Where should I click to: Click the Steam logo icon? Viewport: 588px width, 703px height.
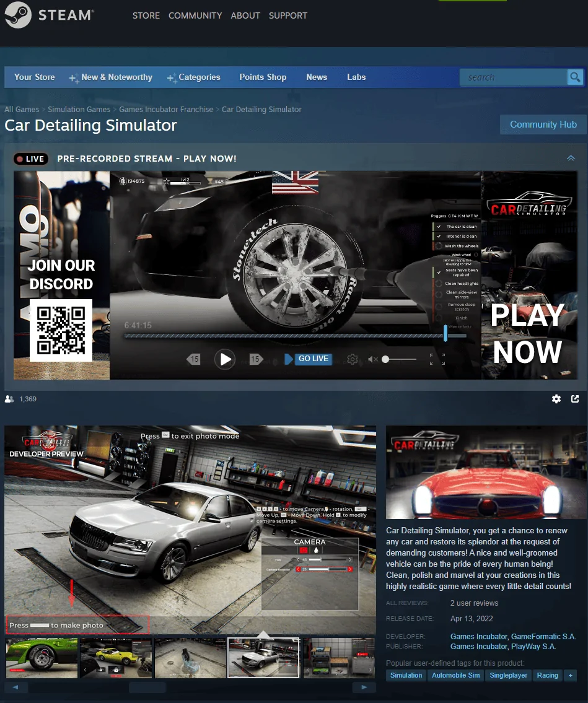pos(18,15)
